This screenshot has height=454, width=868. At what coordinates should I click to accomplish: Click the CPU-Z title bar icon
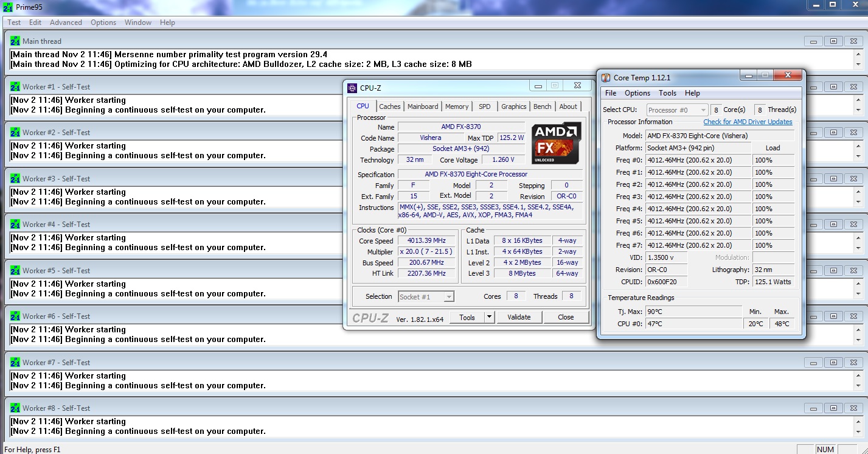(x=352, y=88)
